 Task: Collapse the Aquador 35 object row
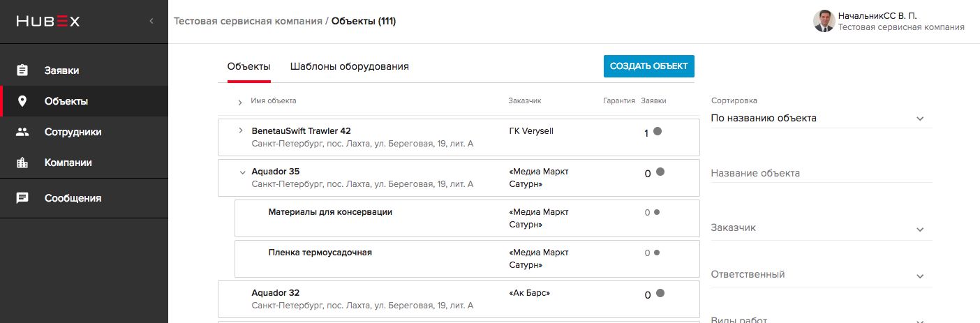click(242, 172)
